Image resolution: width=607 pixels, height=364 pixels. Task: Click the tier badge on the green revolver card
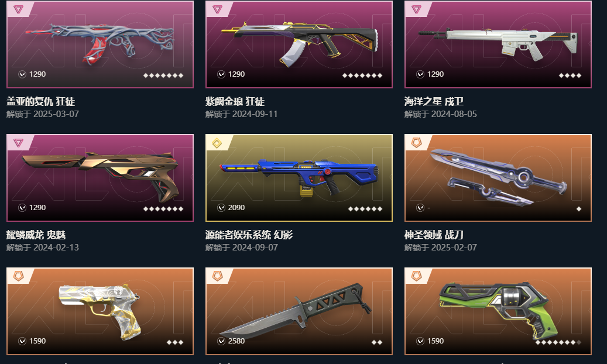coord(416,276)
